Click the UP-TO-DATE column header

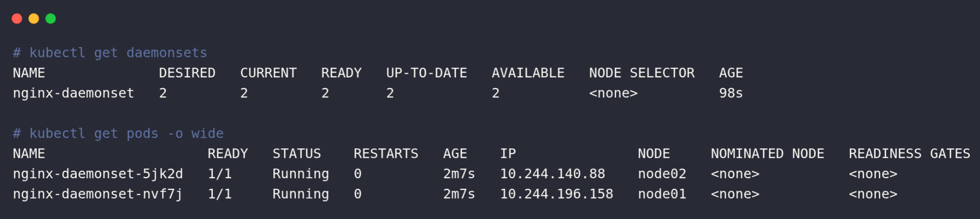click(426, 73)
